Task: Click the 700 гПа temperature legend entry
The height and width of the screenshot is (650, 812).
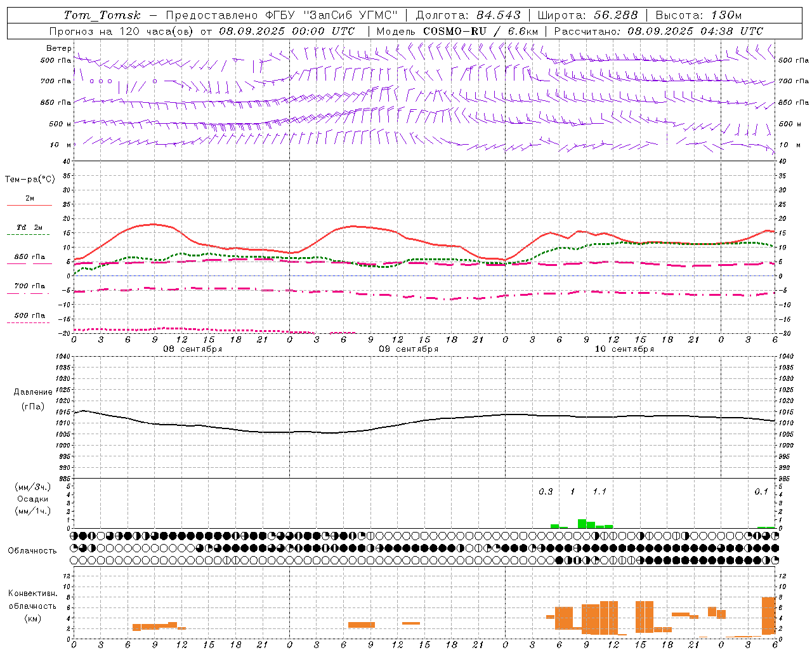Action: pyautogui.click(x=30, y=286)
